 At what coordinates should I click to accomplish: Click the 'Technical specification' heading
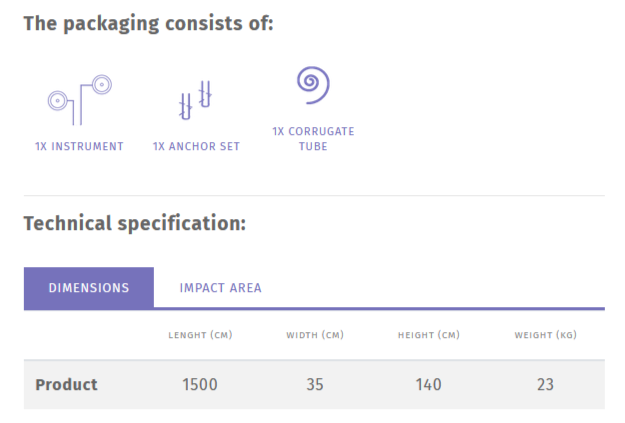[134, 223]
